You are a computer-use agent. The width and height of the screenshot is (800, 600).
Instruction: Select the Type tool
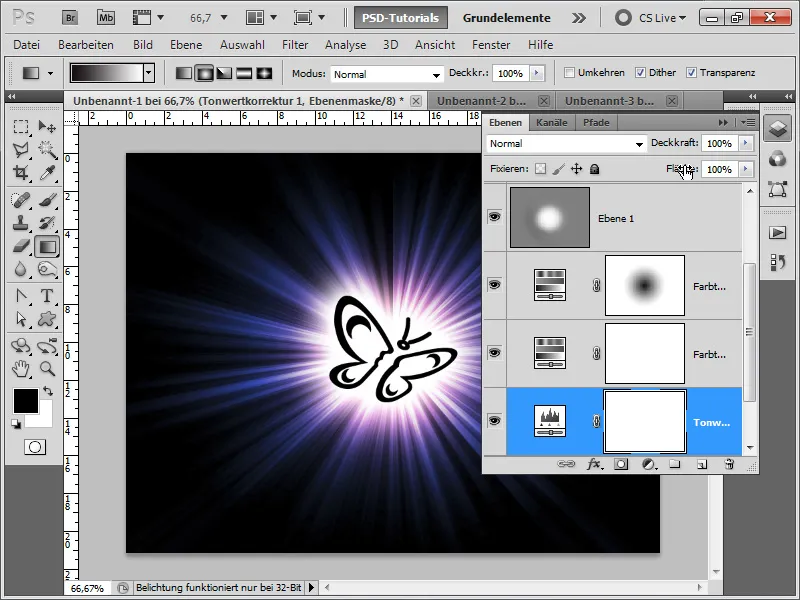47,296
